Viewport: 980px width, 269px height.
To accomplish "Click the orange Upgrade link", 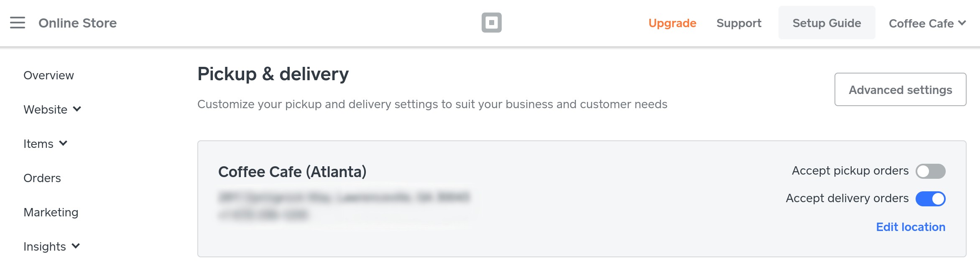I will click(672, 23).
